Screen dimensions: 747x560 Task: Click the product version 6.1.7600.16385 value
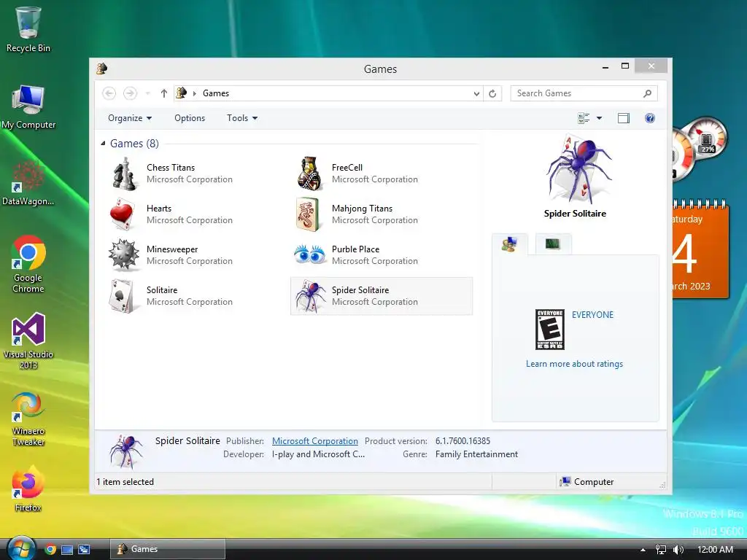pos(462,441)
